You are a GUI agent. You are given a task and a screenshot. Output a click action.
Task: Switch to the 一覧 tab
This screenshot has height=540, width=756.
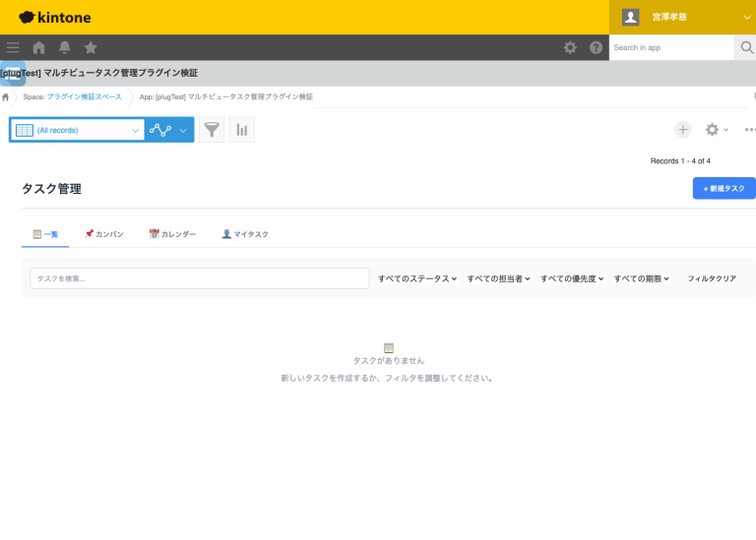tap(45, 234)
